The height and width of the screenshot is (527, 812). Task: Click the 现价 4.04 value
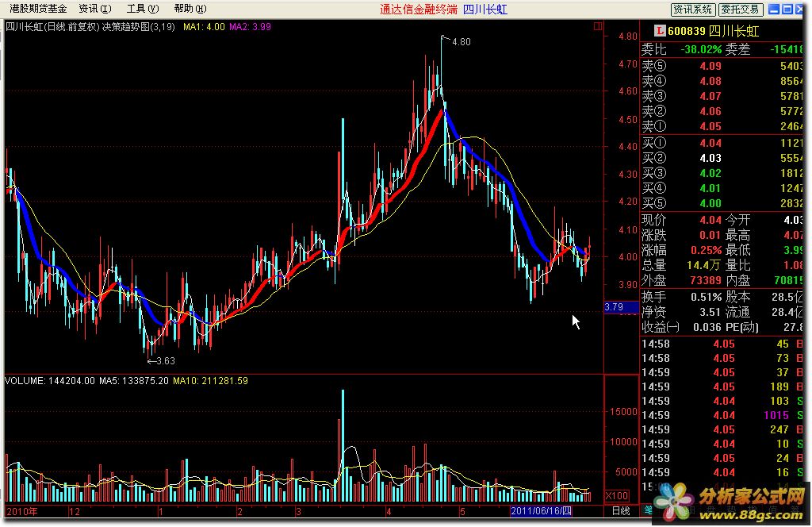710,220
